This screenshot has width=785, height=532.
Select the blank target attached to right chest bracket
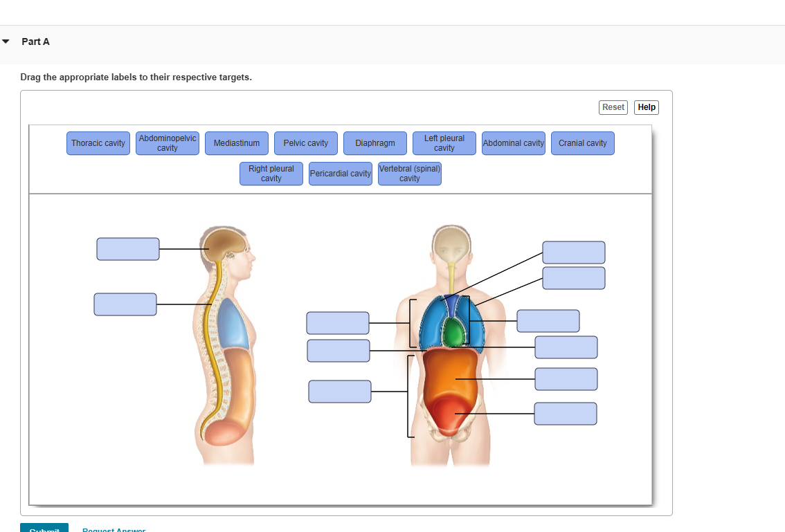(548, 321)
